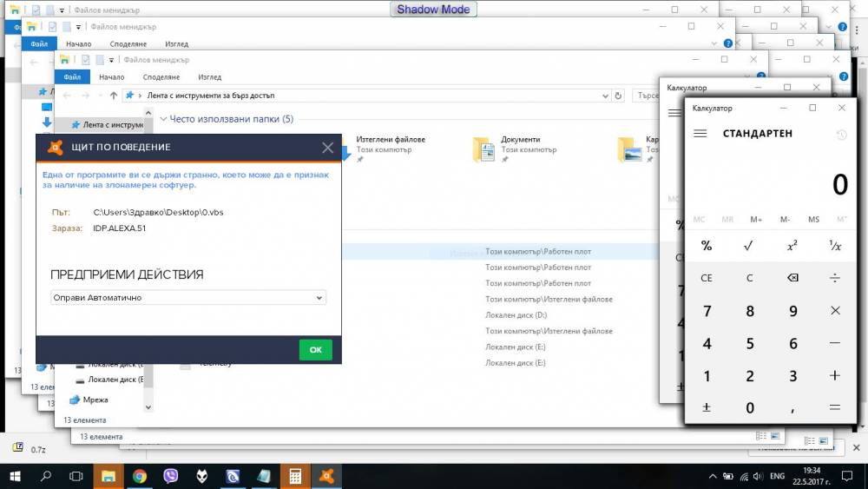Open Calculator taskbar icon
This screenshot has width=868, height=489.
pyautogui.click(x=295, y=476)
